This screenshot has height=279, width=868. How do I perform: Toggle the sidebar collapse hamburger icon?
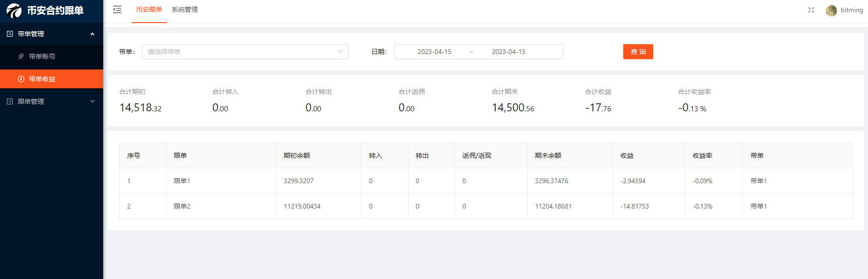pyautogui.click(x=117, y=9)
